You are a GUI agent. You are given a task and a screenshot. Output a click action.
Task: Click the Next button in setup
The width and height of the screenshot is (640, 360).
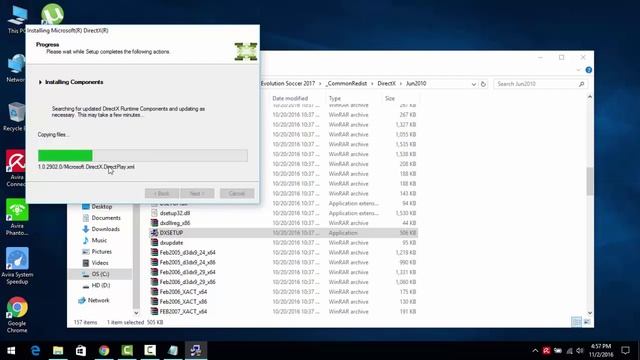(x=197, y=193)
